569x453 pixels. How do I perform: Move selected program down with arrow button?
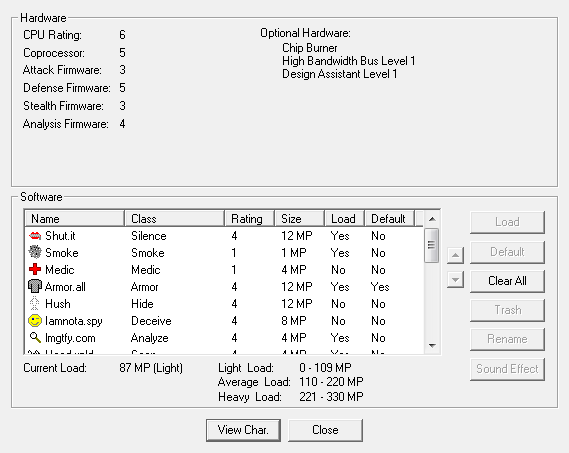click(455, 280)
